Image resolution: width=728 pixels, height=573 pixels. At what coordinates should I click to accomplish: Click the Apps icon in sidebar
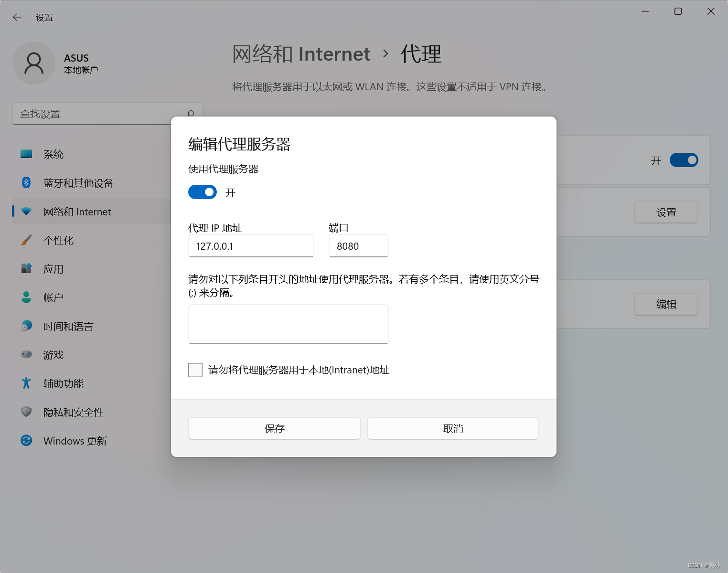point(26,268)
